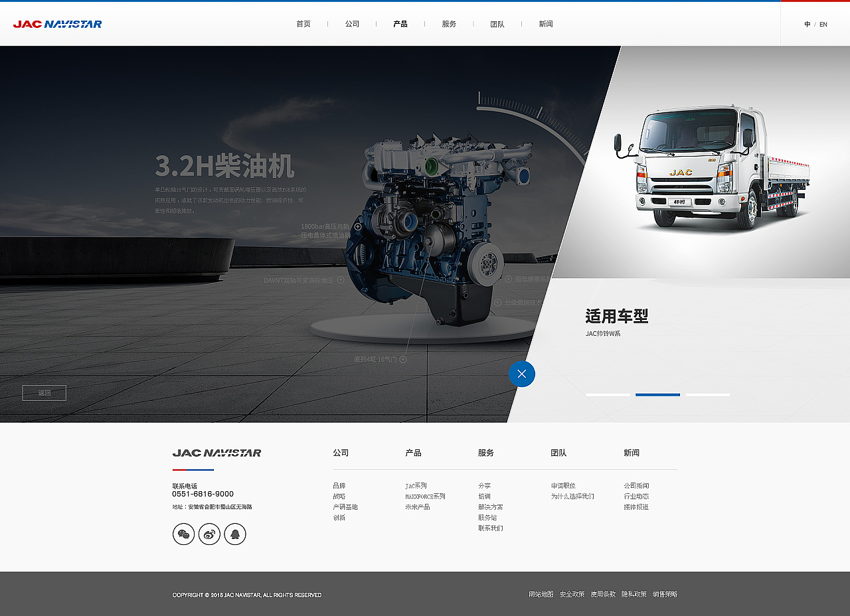
Task: Open the 媒体报道 footer link
Action: [636, 507]
